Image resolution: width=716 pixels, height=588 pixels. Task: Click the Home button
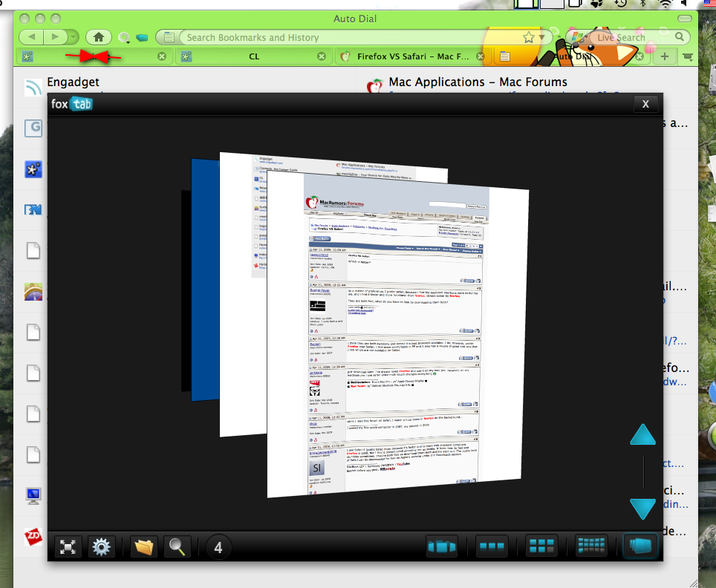click(x=99, y=37)
